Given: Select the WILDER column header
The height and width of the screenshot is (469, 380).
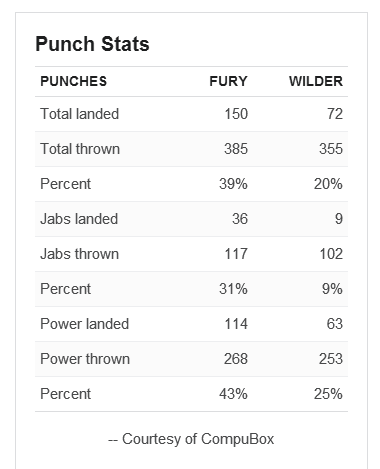Looking at the screenshot, I should [x=316, y=81].
